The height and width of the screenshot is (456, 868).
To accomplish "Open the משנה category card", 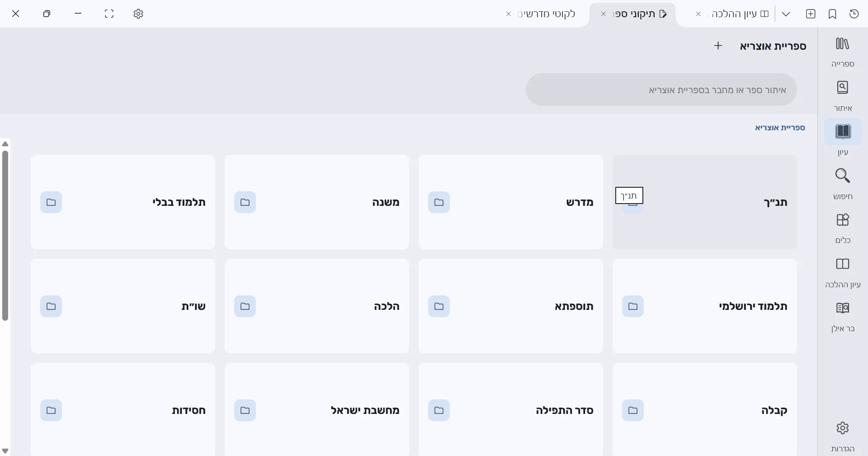I will click(x=317, y=202).
